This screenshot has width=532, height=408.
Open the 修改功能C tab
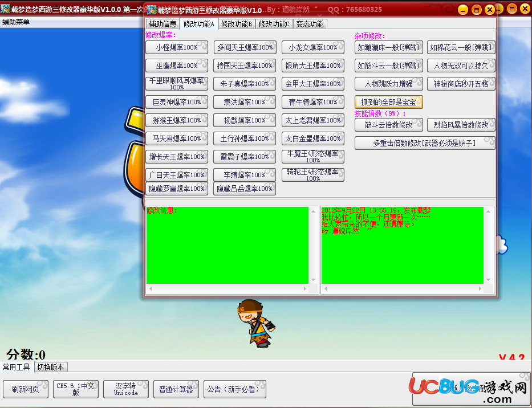point(274,24)
